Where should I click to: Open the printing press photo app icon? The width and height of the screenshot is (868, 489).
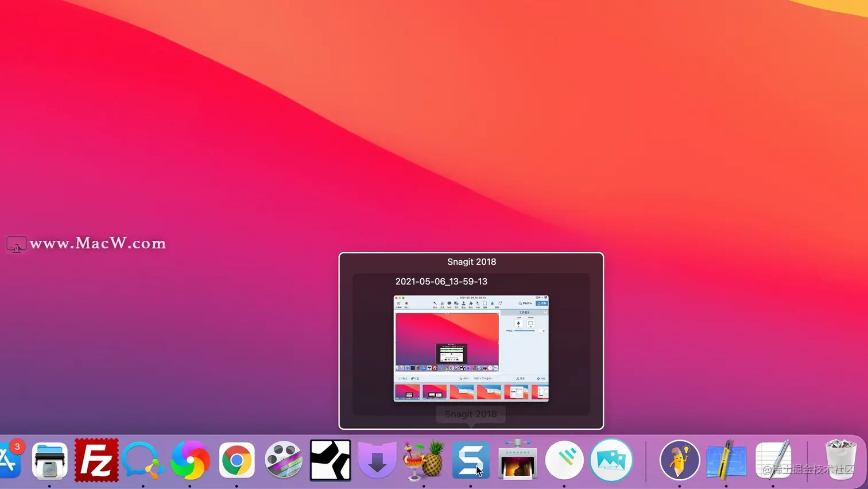(517, 460)
